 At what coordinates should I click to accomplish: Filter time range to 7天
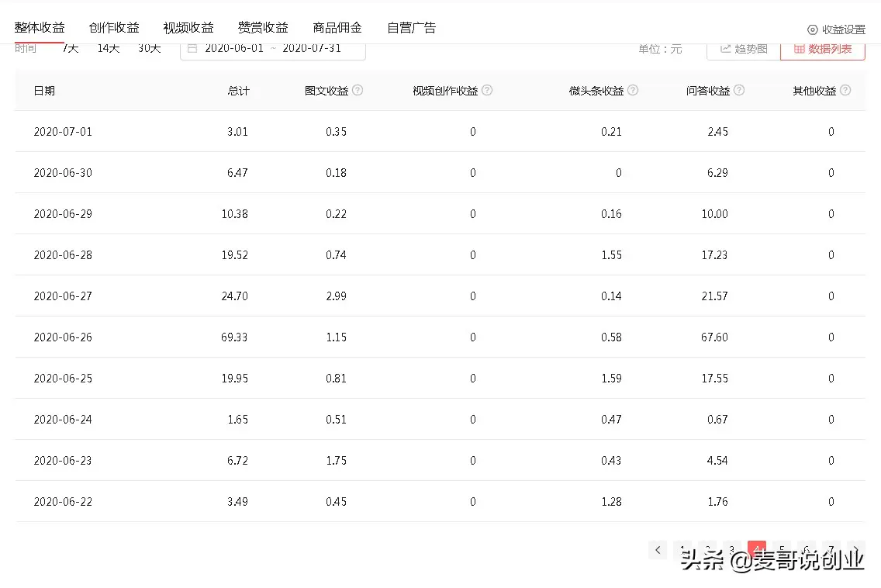point(71,48)
